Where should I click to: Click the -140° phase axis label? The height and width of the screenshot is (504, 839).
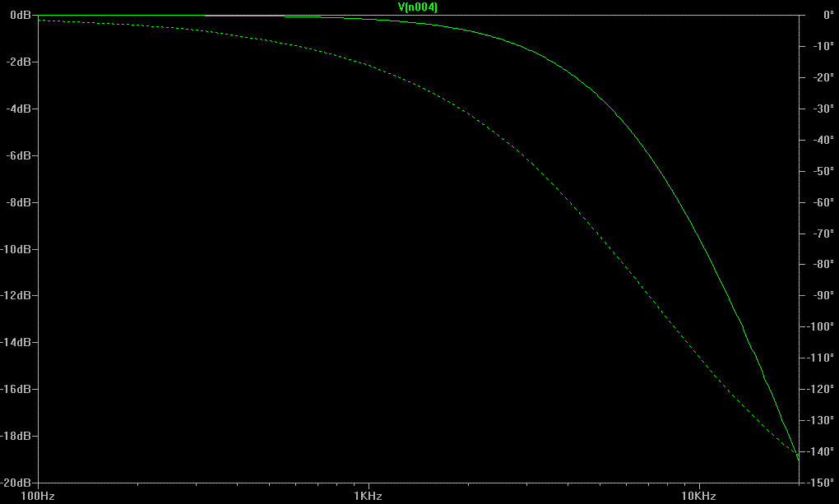pyautogui.click(x=821, y=451)
